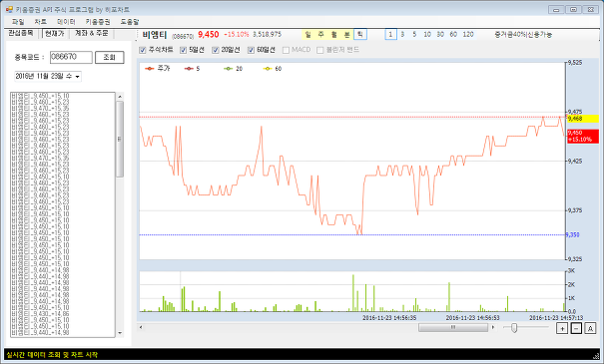Enable the MACD indicator checkbox
This screenshot has height=364, width=604.
(286, 50)
